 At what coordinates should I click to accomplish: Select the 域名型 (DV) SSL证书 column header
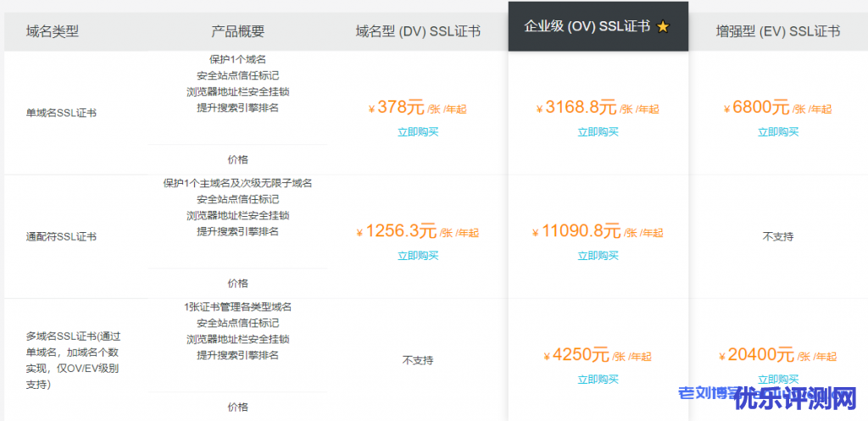pyautogui.click(x=418, y=31)
